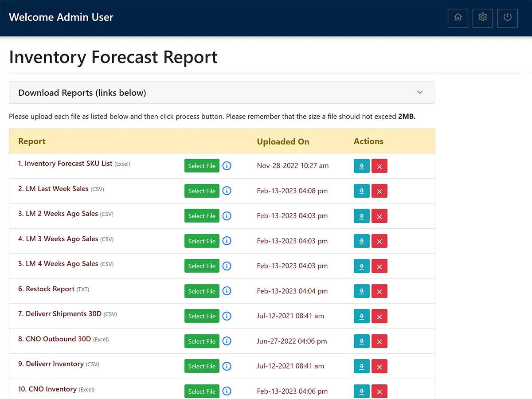Delete the LM 2 Weeks Ago Sales file
This screenshot has width=532, height=399.
379,216
